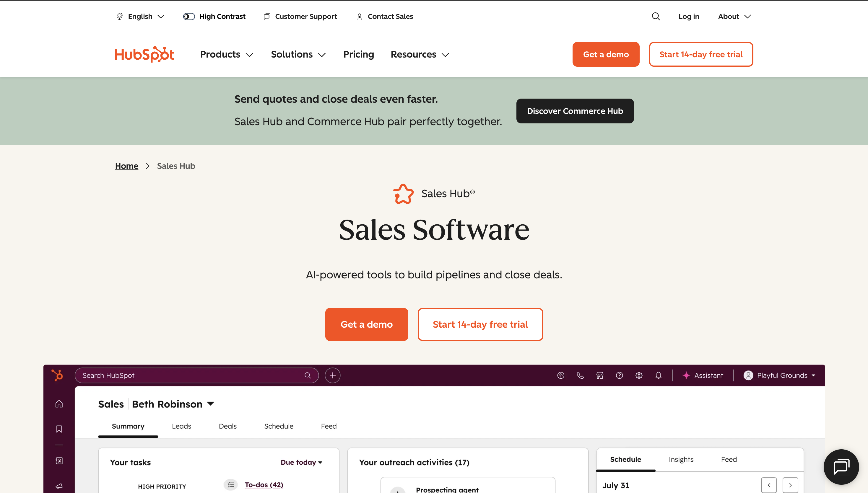Open the chat widget bubble
This screenshot has height=493, width=868.
pos(841,467)
